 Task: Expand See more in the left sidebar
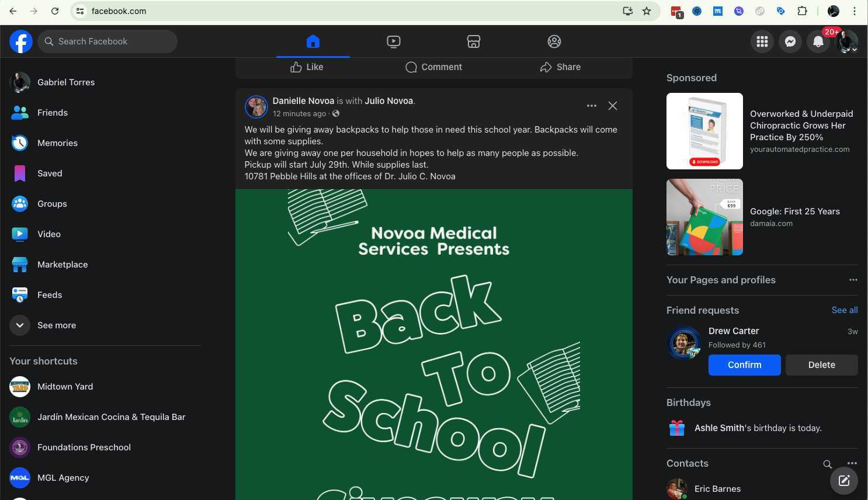click(105, 325)
